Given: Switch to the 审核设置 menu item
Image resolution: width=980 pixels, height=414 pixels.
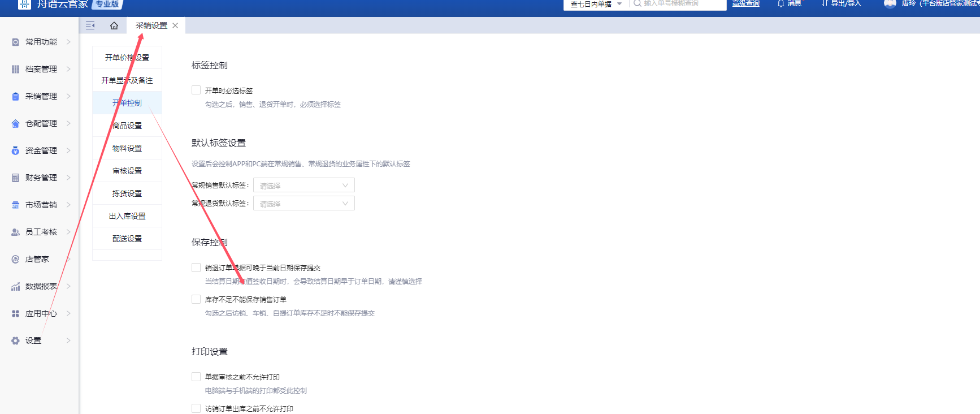Looking at the screenshot, I should [x=127, y=171].
